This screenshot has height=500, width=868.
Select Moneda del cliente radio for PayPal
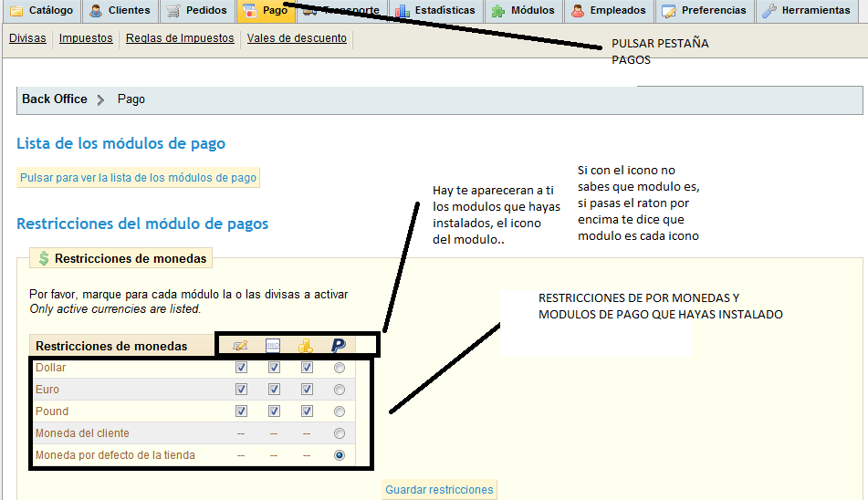point(340,433)
